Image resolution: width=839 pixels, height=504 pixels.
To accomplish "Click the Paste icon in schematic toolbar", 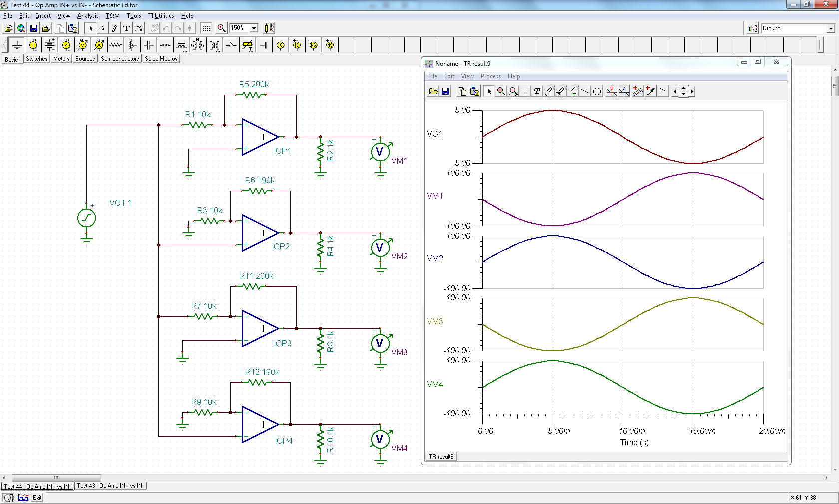I will pyautogui.click(x=73, y=28).
